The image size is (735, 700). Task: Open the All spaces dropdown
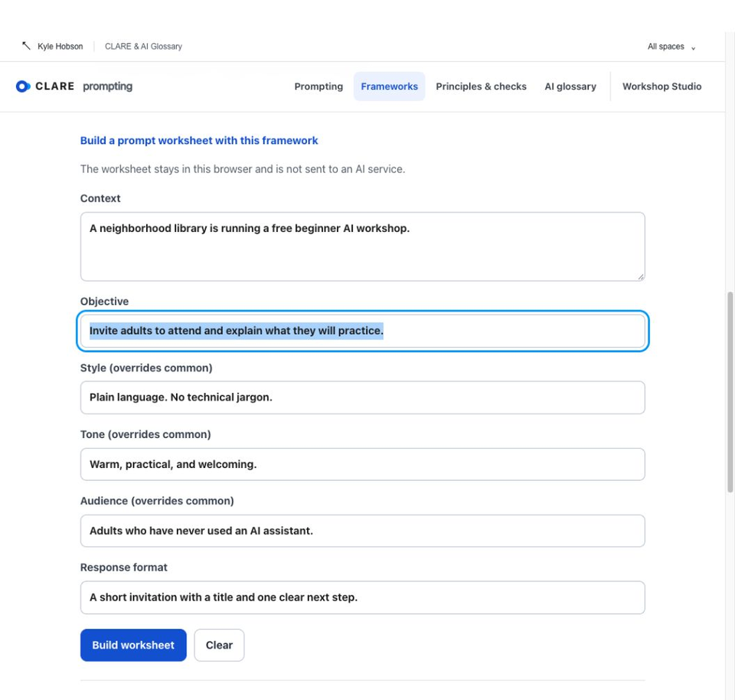click(x=671, y=47)
